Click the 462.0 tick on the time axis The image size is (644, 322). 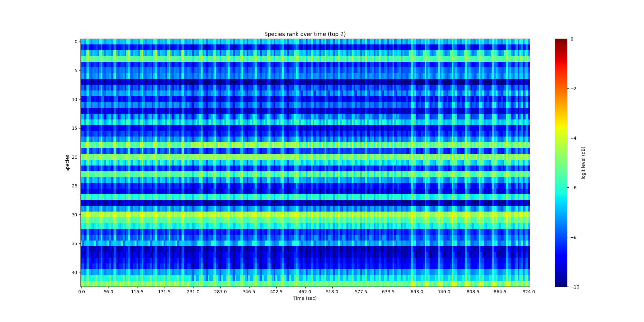click(x=305, y=292)
